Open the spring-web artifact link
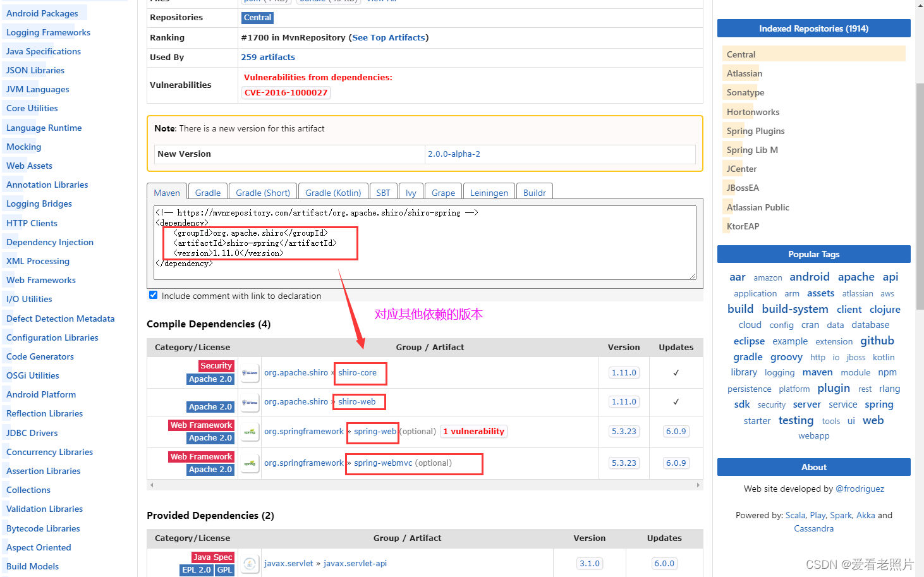This screenshot has width=924, height=577. point(375,431)
